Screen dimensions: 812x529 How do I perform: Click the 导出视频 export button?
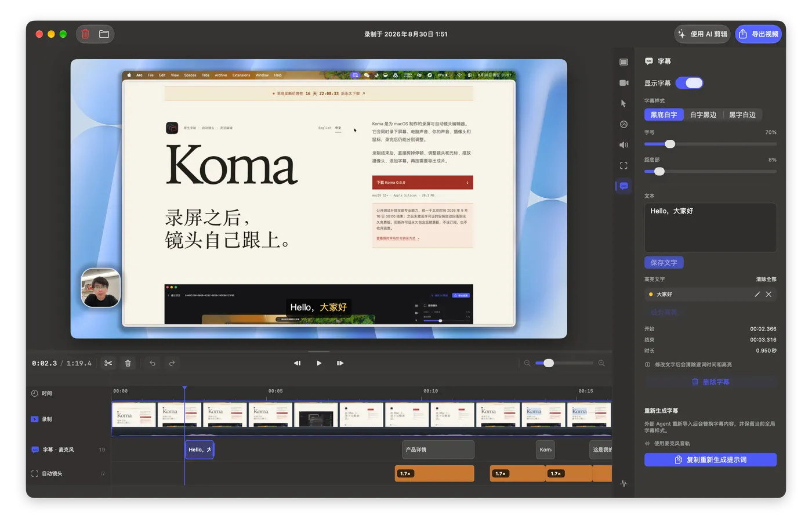pyautogui.click(x=759, y=34)
